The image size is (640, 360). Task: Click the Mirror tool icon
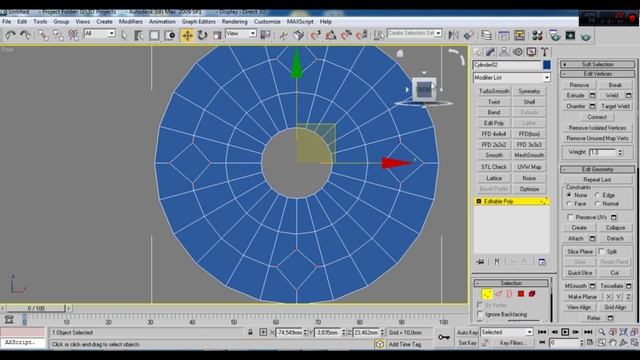453,36
